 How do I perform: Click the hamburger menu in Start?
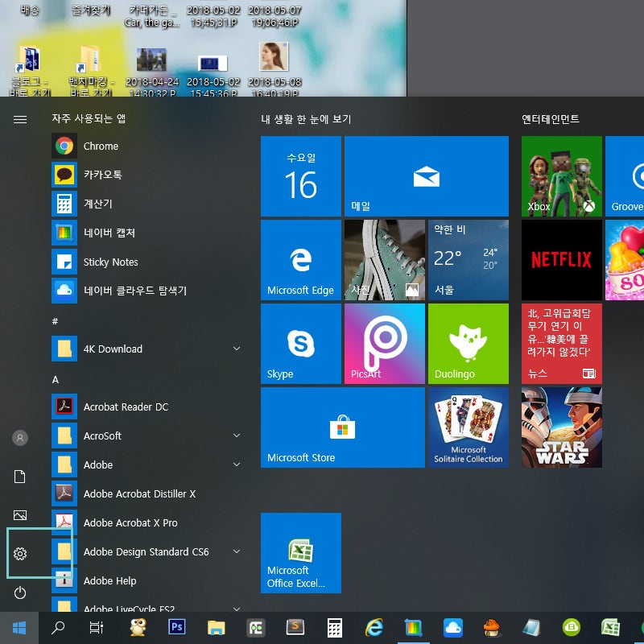20,119
